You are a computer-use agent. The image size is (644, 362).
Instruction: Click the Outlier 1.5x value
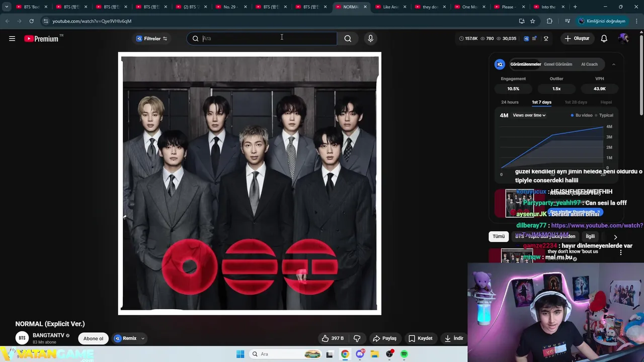click(x=556, y=88)
